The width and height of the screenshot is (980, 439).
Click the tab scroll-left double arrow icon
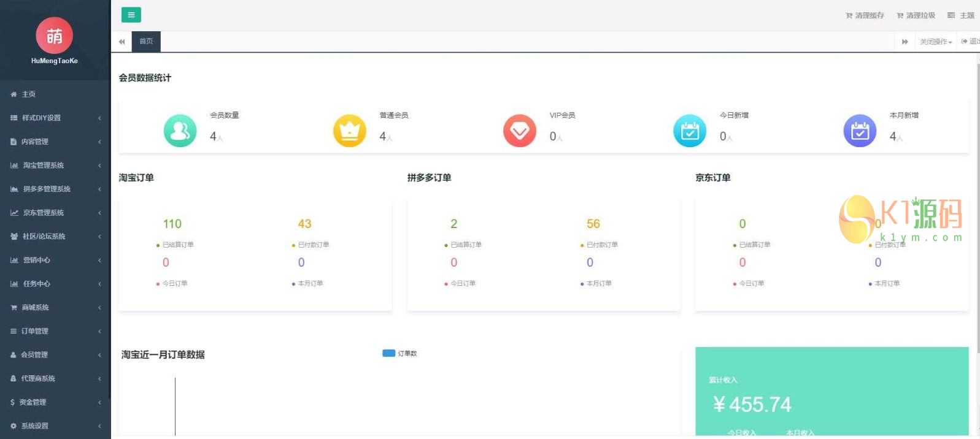[x=122, y=42]
